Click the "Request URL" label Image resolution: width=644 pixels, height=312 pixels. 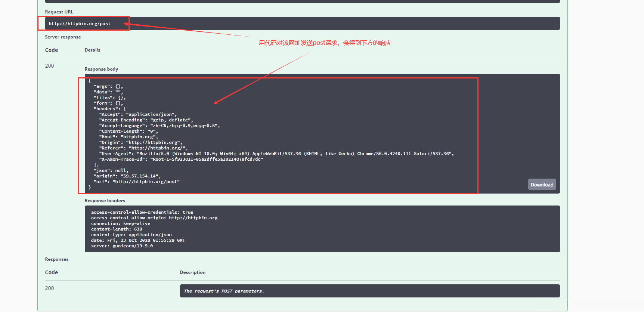(x=59, y=12)
